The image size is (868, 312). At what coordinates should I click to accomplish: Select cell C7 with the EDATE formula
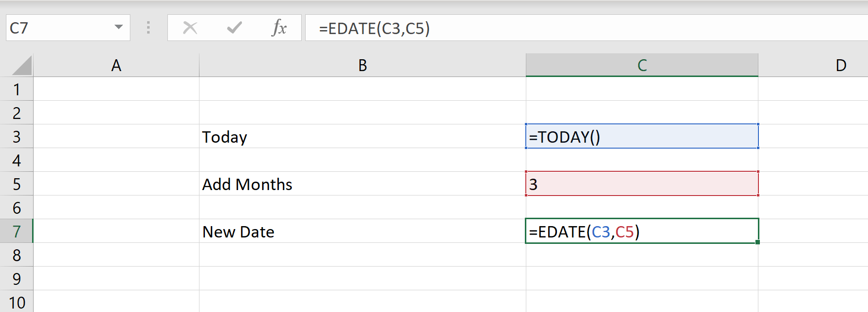pyautogui.click(x=642, y=231)
